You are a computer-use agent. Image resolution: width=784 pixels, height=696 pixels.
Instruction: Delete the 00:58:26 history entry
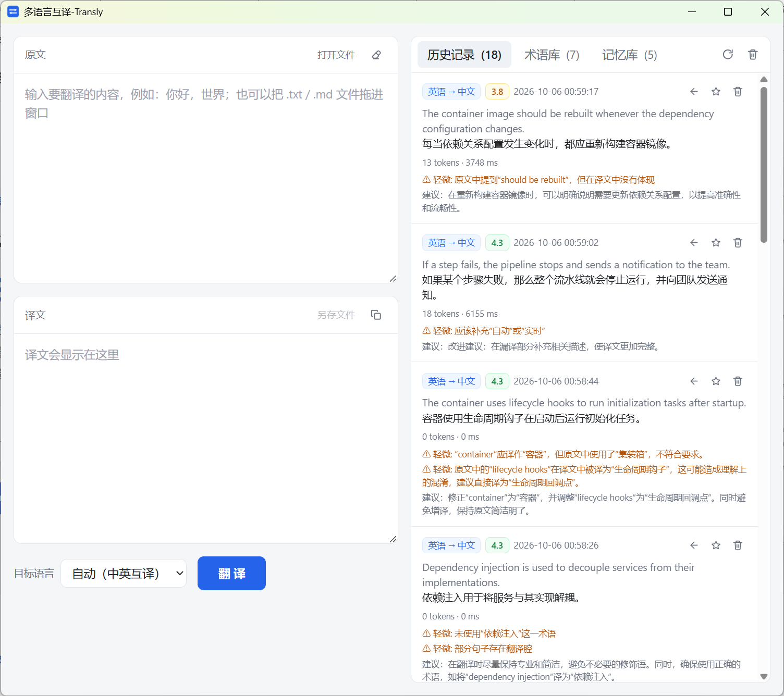point(738,545)
